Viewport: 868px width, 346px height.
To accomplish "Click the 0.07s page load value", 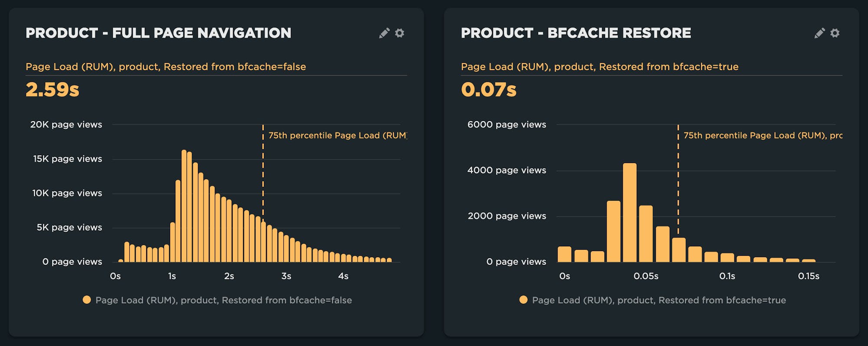I will click(489, 90).
